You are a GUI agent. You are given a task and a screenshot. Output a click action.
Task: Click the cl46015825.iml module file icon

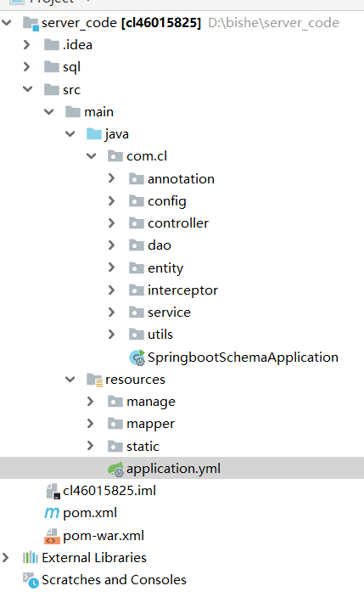pos(53,491)
